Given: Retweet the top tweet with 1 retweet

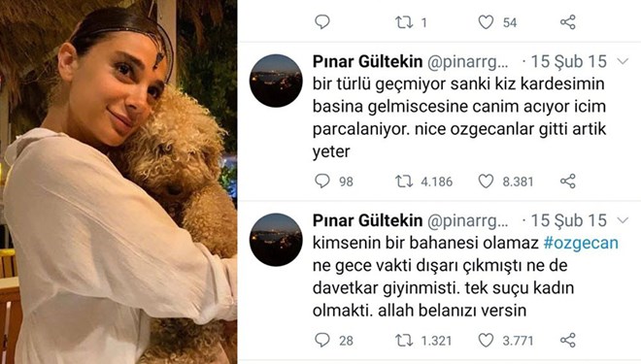Looking at the screenshot, I should tap(403, 22).
